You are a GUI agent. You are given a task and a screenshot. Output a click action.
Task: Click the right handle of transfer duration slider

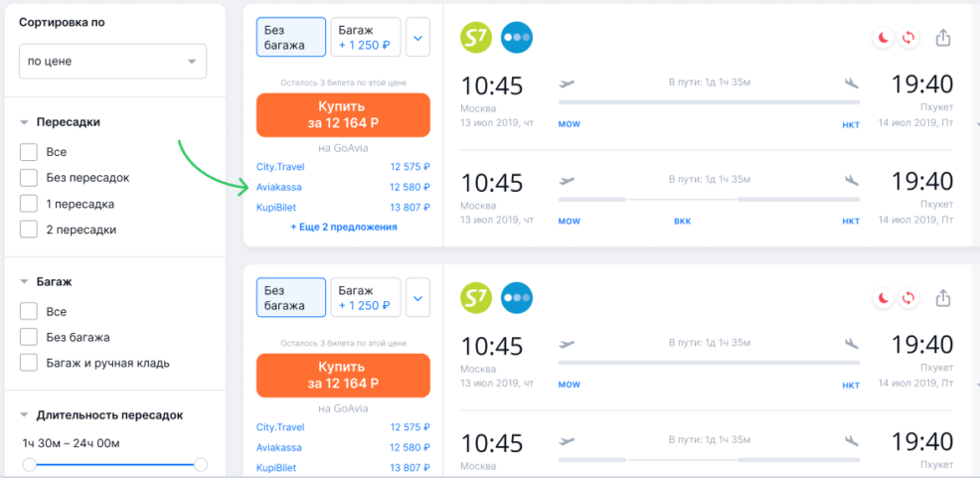201,464
